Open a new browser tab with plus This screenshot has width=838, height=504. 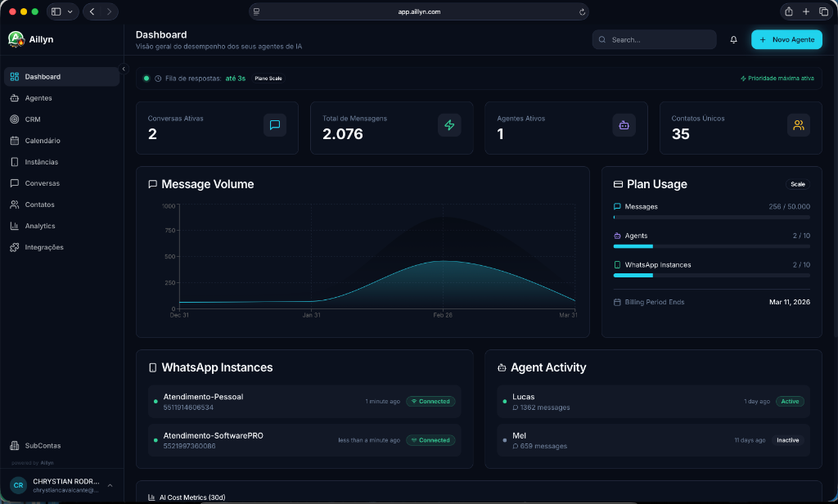point(806,11)
